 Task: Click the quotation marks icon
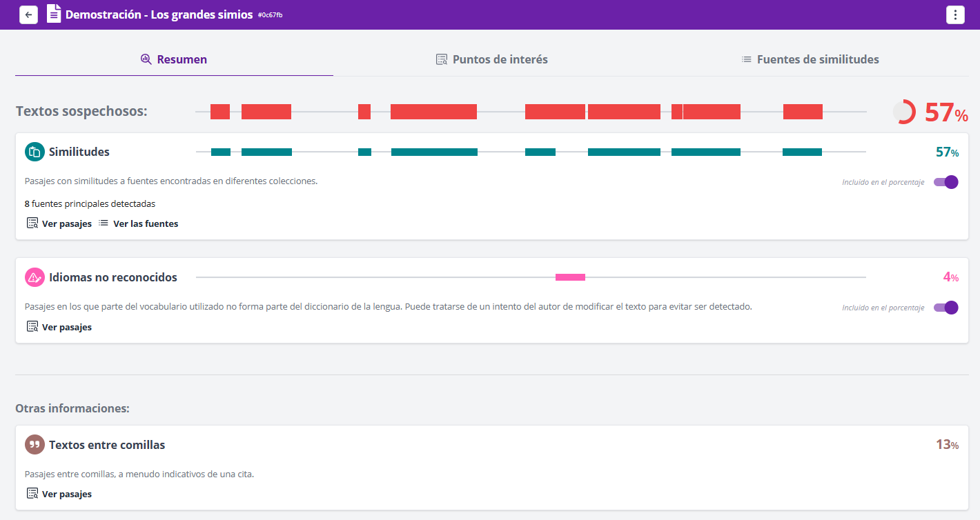click(35, 445)
